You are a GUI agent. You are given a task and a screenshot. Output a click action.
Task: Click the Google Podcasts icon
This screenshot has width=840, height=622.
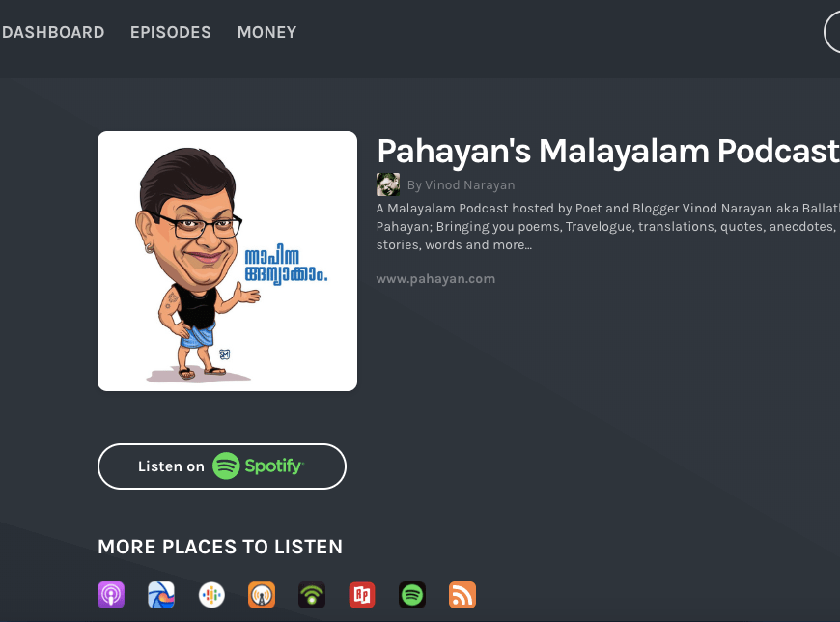(211, 595)
